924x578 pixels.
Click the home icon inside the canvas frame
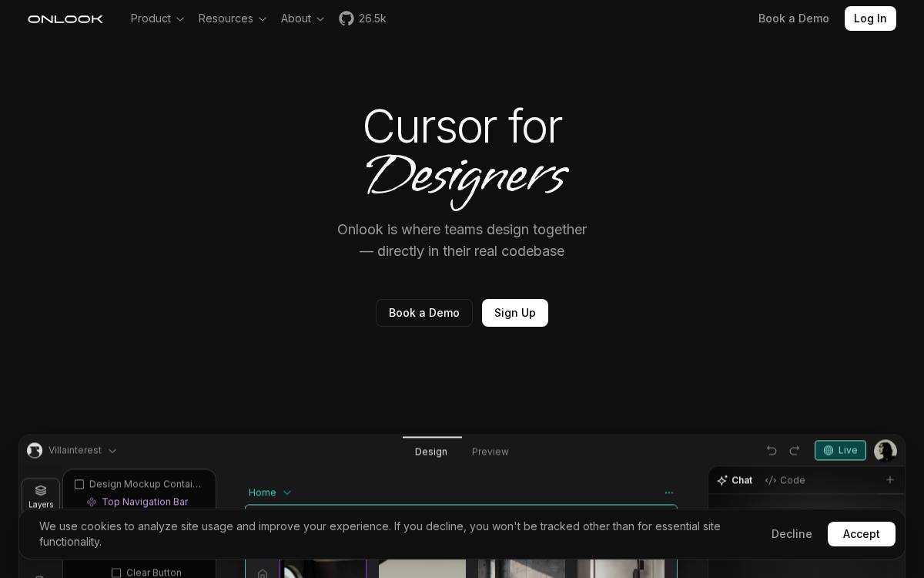(x=263, y=573)
